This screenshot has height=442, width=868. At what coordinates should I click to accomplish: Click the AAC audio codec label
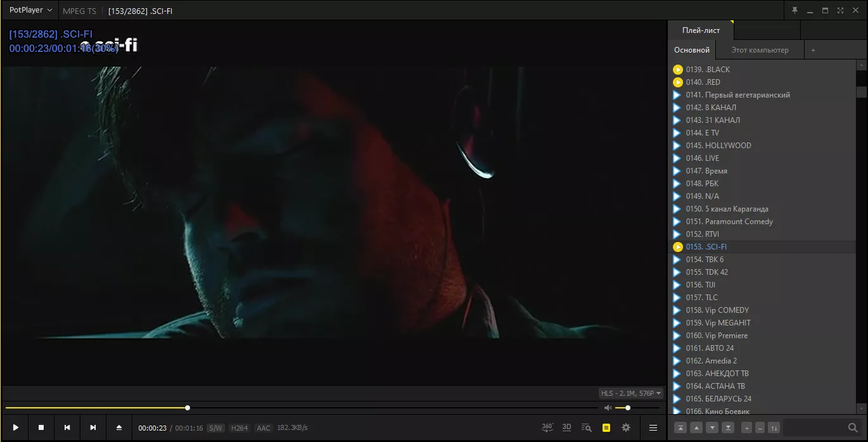click(264, 428)
